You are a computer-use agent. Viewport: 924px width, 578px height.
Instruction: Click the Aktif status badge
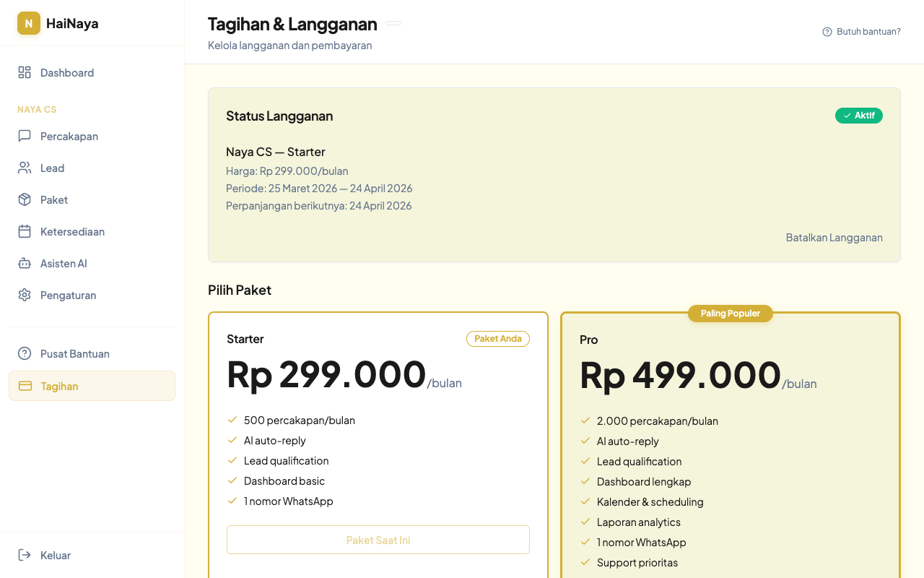tap(858, 116)
